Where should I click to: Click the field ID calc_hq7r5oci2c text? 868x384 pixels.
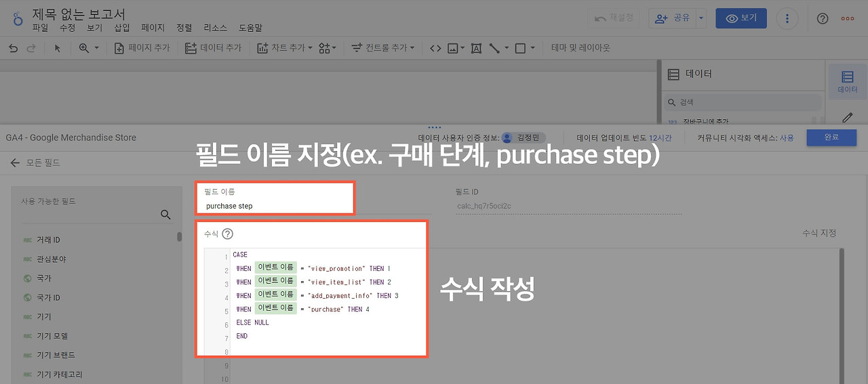(484, 206)
